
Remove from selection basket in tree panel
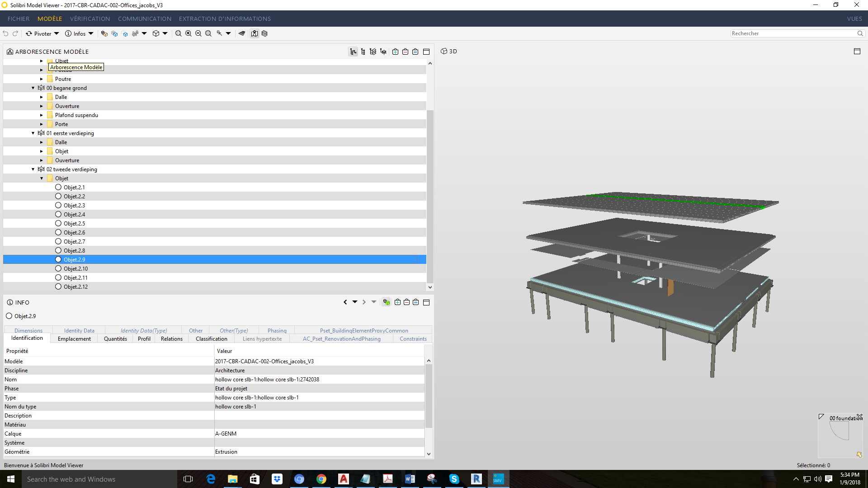405,52
